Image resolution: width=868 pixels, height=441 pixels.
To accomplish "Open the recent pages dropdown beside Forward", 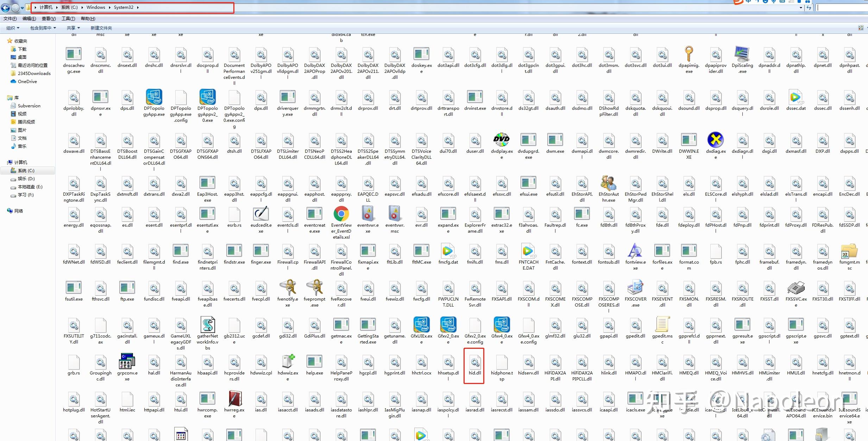I will tap(22, 7).
